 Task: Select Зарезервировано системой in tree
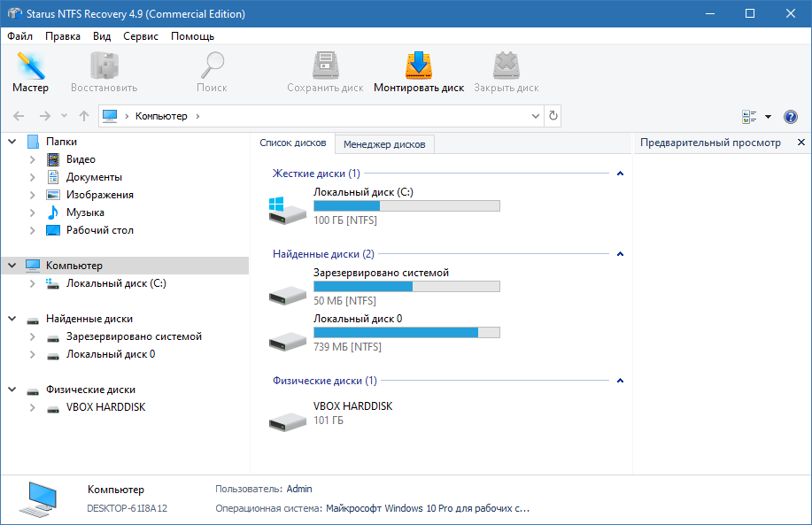(134, 336)
